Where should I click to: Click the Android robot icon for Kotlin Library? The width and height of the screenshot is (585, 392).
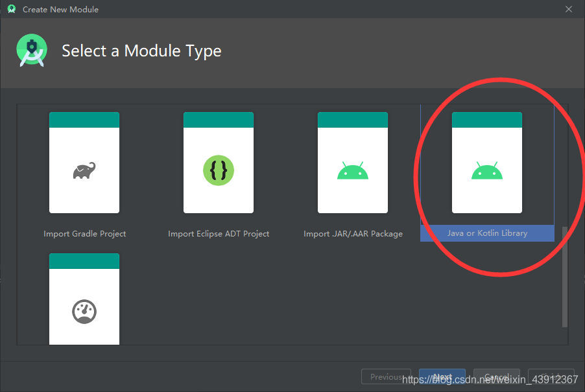[x=487, y=170]
